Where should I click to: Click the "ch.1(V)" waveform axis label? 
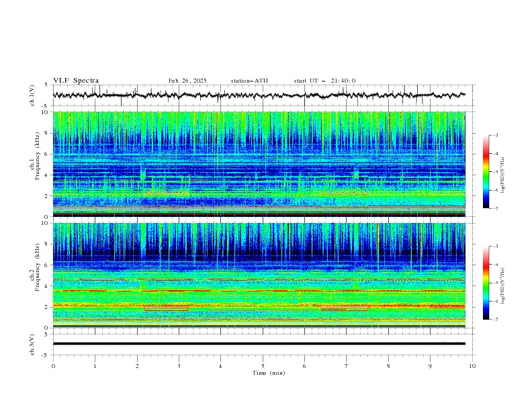(x=32, y=95)
